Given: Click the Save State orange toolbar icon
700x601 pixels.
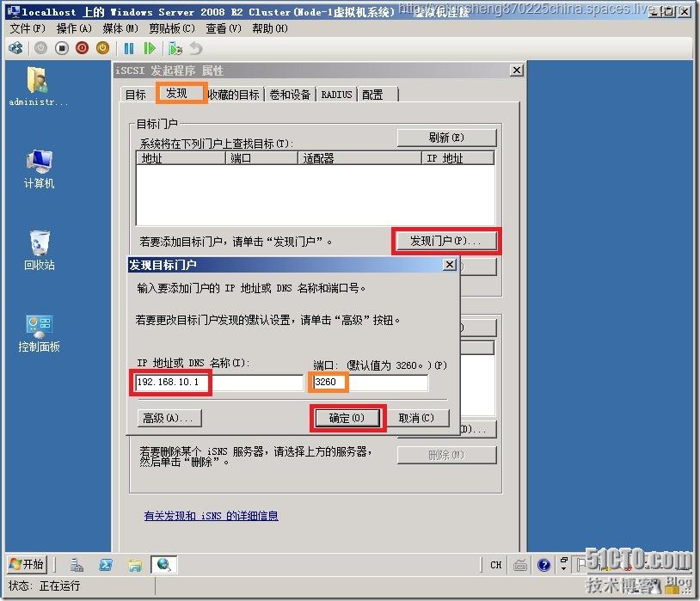Looking at the screenshot, I should (102, 48).
